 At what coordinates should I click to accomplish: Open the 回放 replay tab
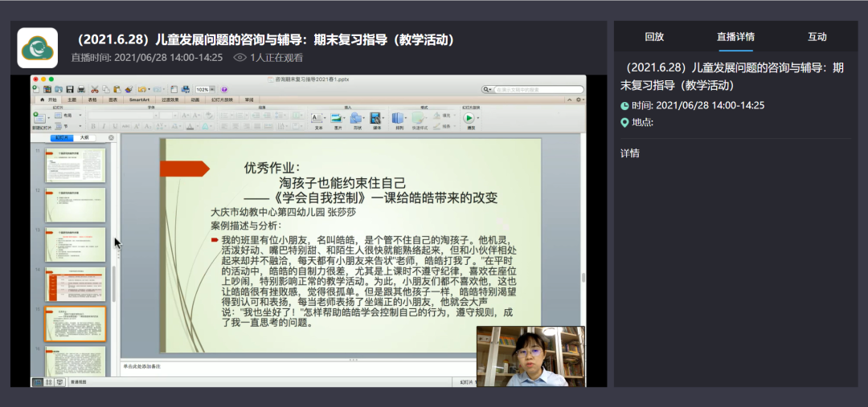pos(654,37)
